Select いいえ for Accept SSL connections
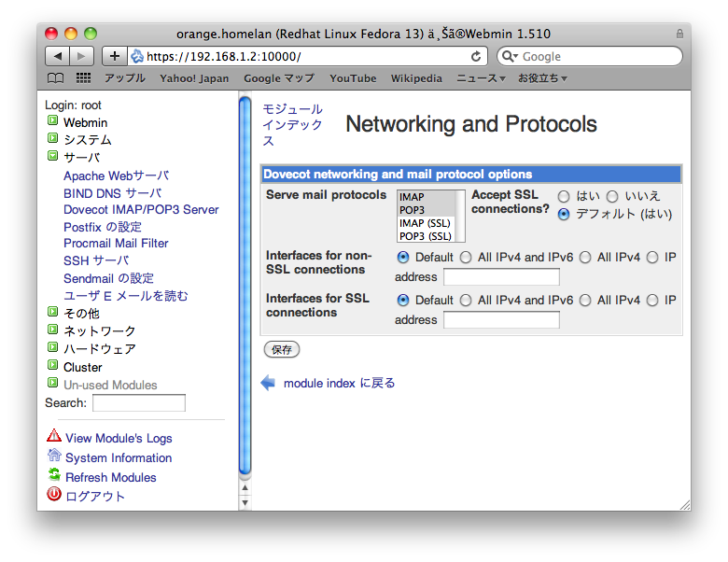This screenshot has width=728, height=562. [x=612, y=196]
